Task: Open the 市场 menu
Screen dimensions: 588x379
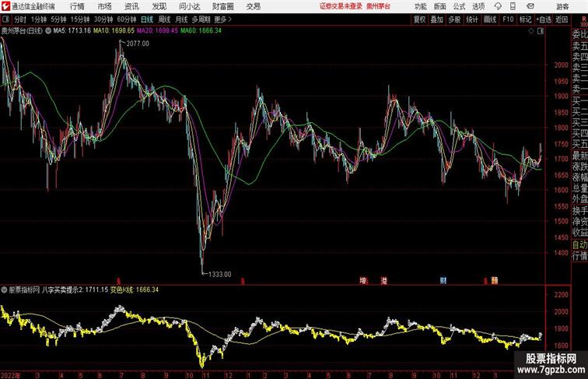Action: coord(104,6)
